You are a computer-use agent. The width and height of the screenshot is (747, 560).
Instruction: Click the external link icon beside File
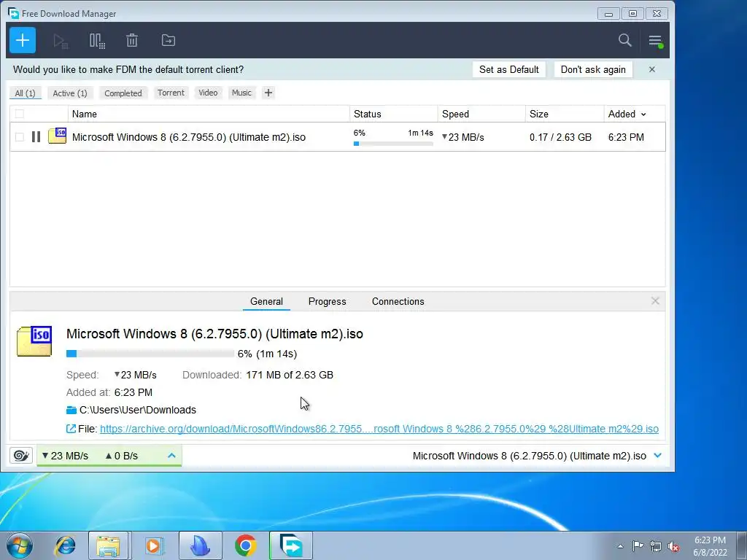(x=71, y=429)
